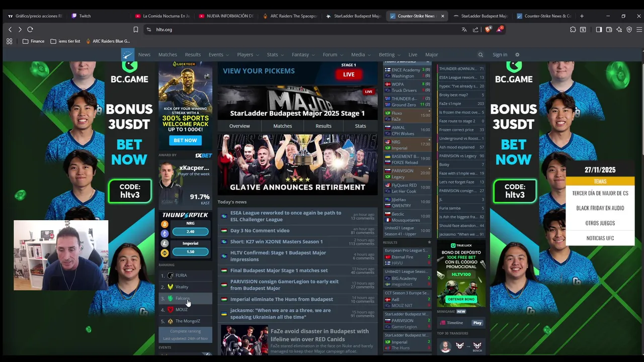644x362 pixels.
Task: Expand the Fantasy dropdown menu
Action: [303, 55]
